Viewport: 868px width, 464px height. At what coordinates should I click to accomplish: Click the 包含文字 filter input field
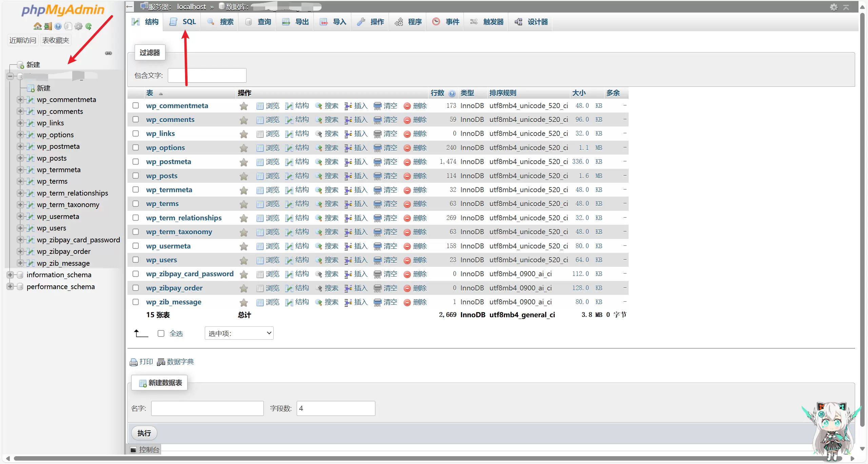click(207, 75)
